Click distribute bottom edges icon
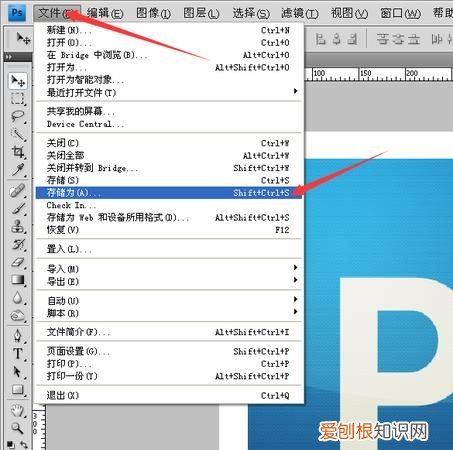Viewport: 453px width, 450px height. click(413, 39)
